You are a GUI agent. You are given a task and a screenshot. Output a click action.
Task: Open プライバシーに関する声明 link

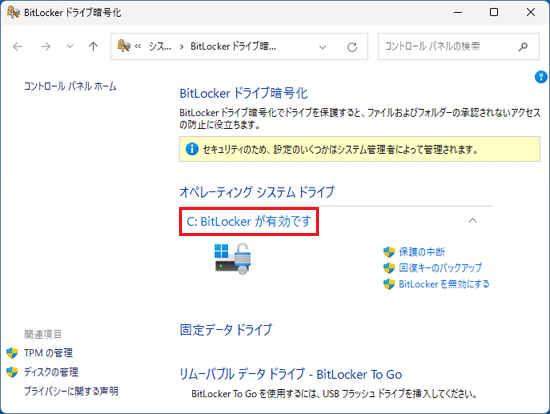(x=71, y=391)
